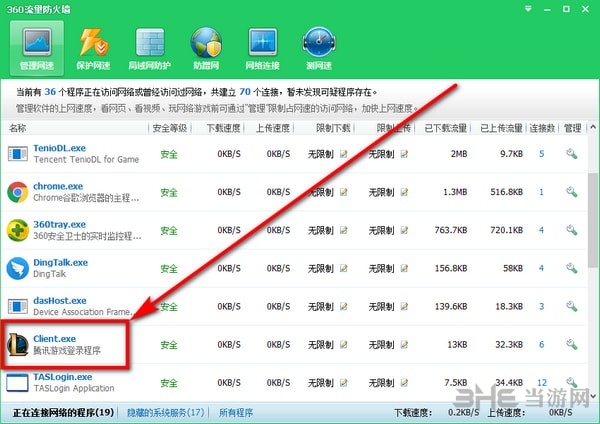Open manage wrench for chrome.exe
Screen dimensions: 600x424
click(572, 192)
